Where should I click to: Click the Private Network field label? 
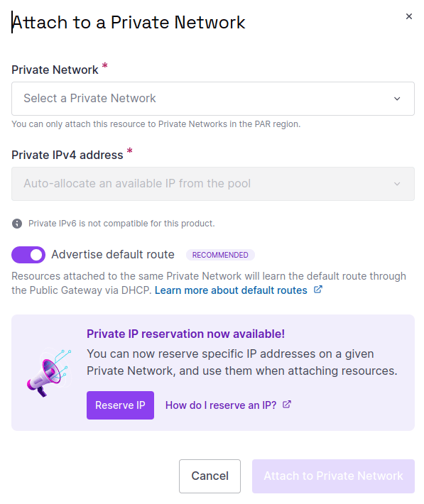pyautogui.click(x=55, y=70)
